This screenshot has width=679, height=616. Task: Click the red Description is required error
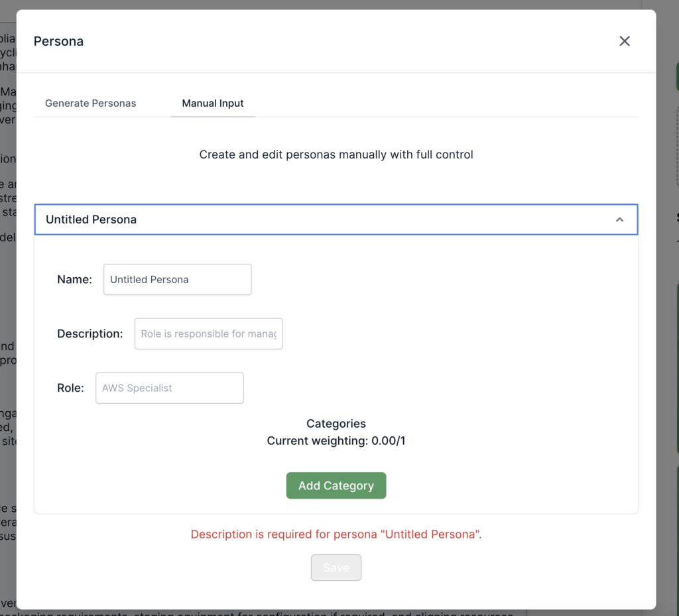click(x=336, y=534)
